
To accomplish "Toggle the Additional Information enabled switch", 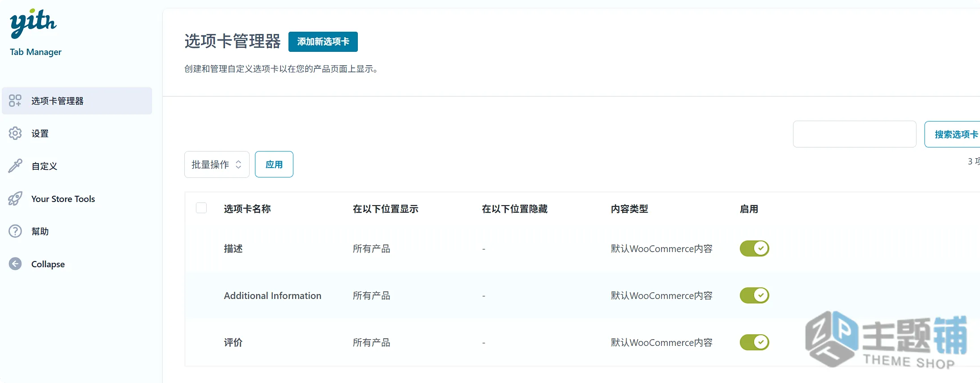I will click(755, 295).
